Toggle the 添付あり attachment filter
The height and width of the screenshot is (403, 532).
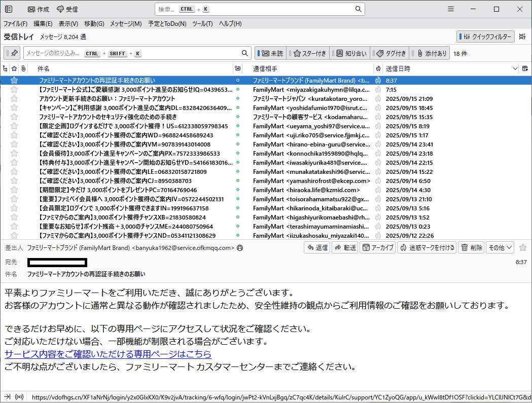pyautogui.click(x=430, y=53)
